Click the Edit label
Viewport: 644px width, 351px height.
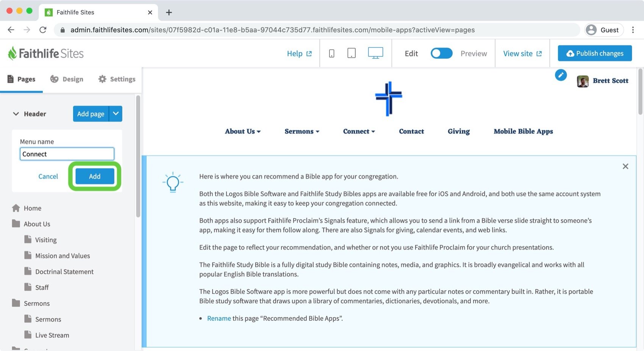pyautogui.click(x=411, y=53)
